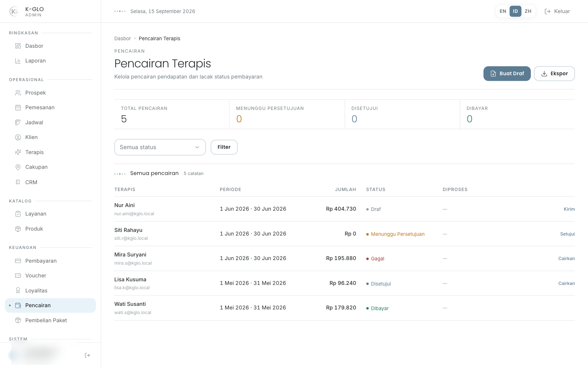
Task: Click the Produk box icon
Action: pos(18,229)
